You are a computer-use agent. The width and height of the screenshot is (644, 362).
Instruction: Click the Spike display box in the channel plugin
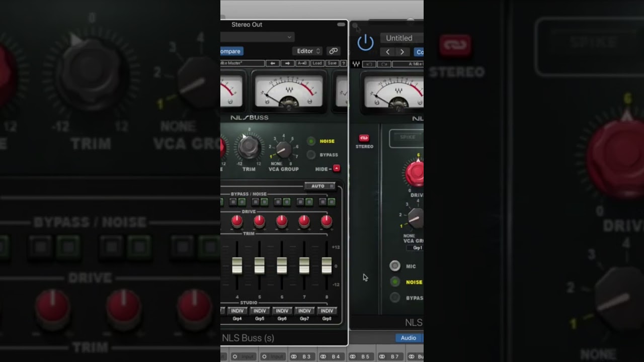coord(407,138)
